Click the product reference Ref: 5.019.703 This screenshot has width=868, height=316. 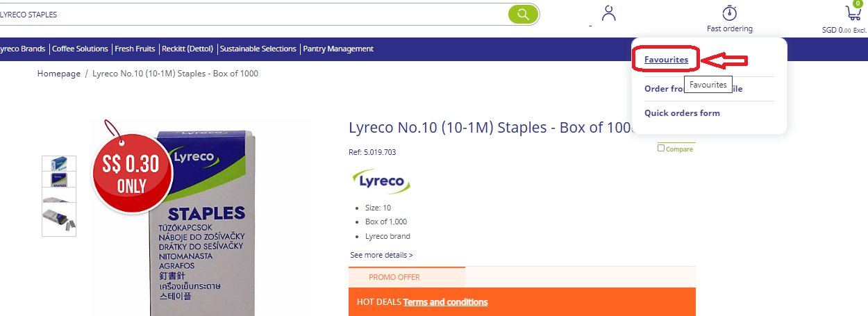coord(372,152)
